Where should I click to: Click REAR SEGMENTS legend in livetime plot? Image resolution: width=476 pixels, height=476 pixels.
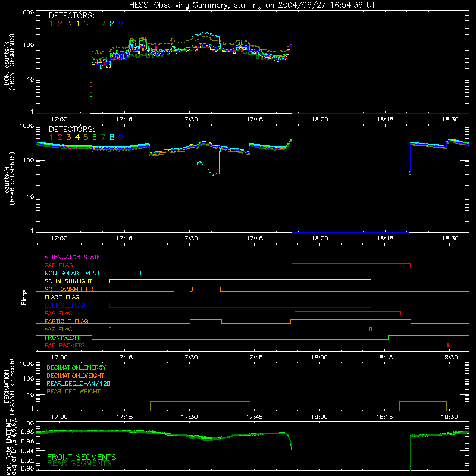[x=79, y=464]
